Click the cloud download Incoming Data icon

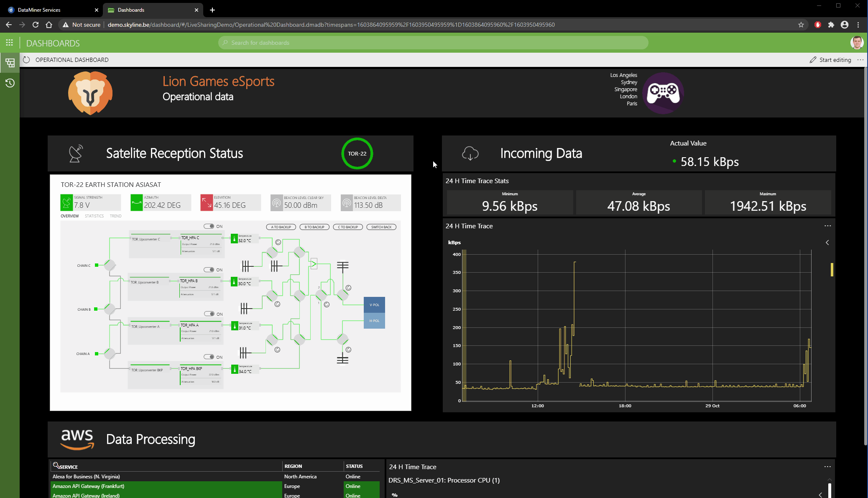pyautogui.click(x=470, y=153)
